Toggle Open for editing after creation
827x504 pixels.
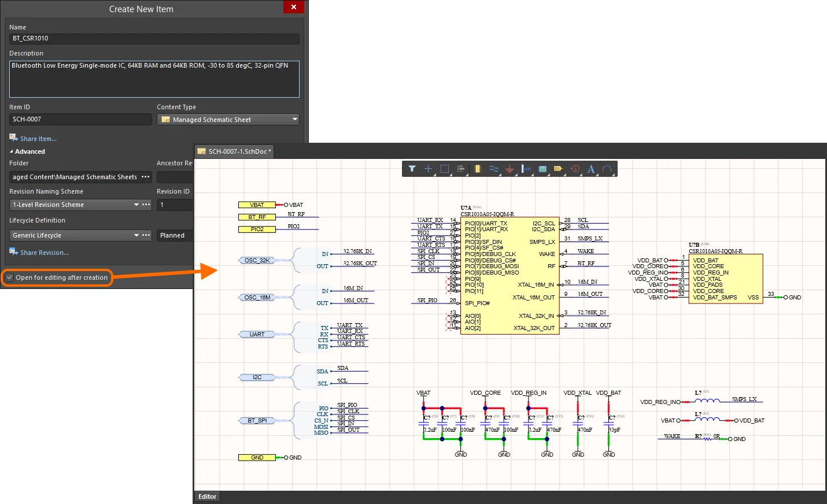pyautogui.click(x=9, y=277)
